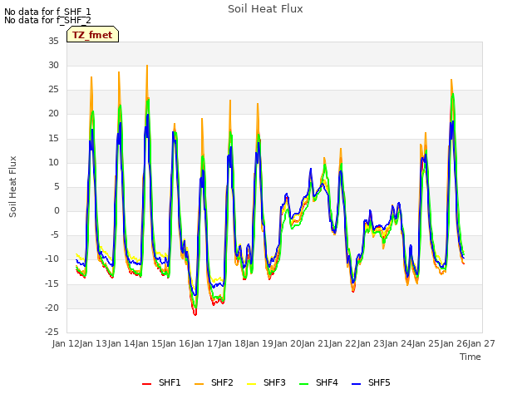Click the SHF3 legend entry
This screenshot has height=399, width=532.
point(266,382)
